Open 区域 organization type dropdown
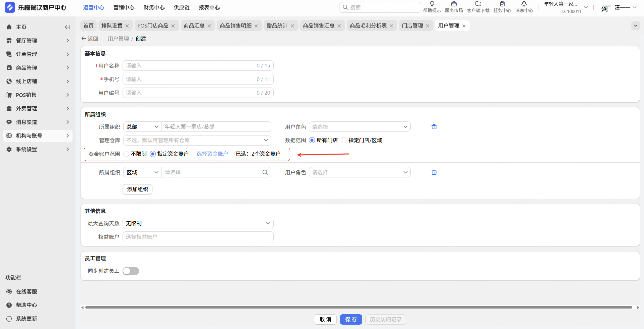This screenshot has width=644, height=329. 142,172
